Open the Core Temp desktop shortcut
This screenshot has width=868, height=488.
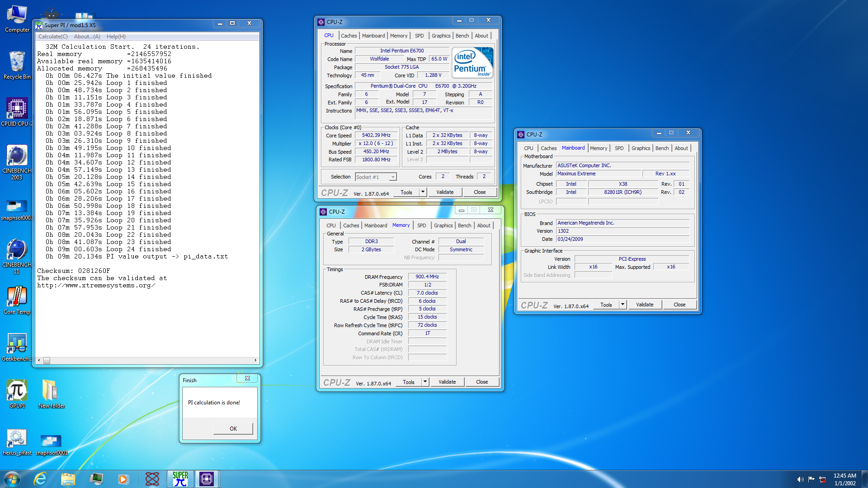point(17,300)
